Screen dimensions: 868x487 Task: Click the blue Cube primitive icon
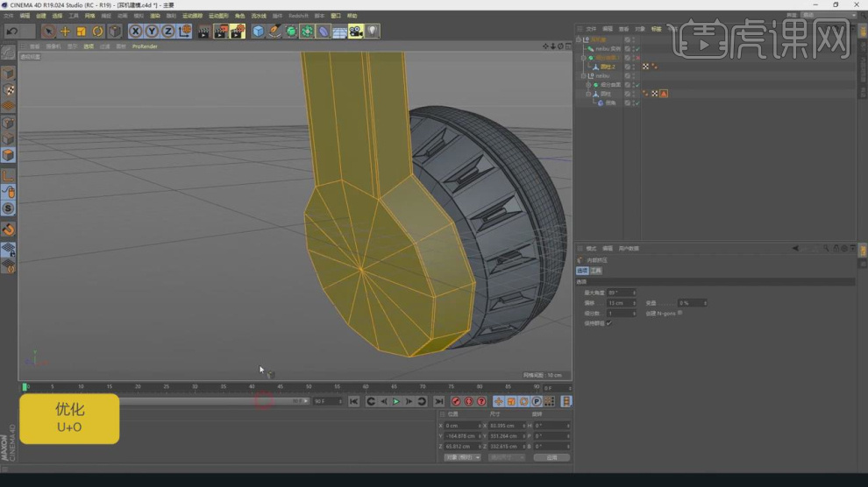(x=258, y=32)
